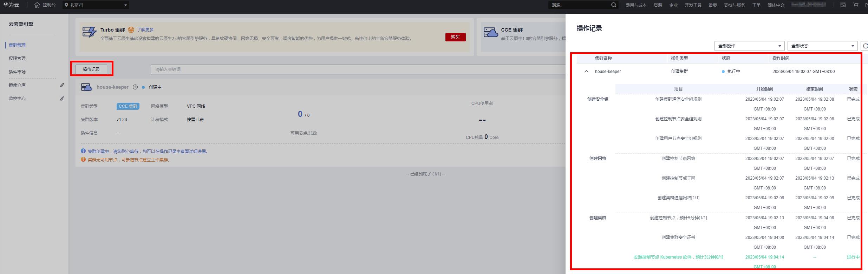This screenshot has width=868, height=274.
Task: Open 插件市场 in the sidebar
Action: click(x=17, y=72)
